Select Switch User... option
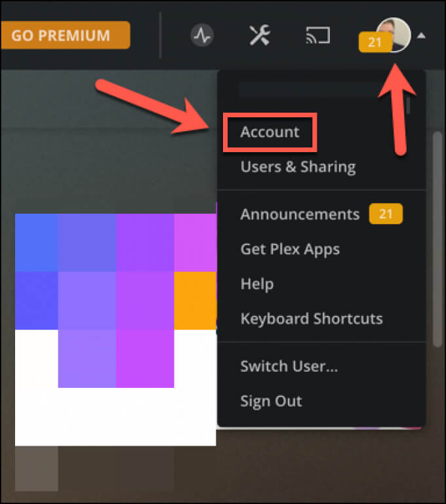 tap(289, 366)
